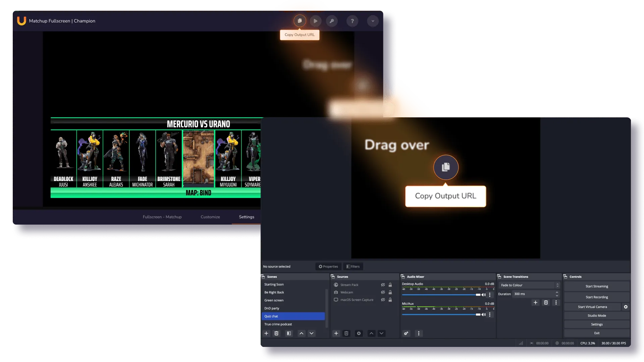Viewport: 644px width, 362px height.
Task: Expand the chevron dropdown in the Matchup header
Action: point(373,21)
